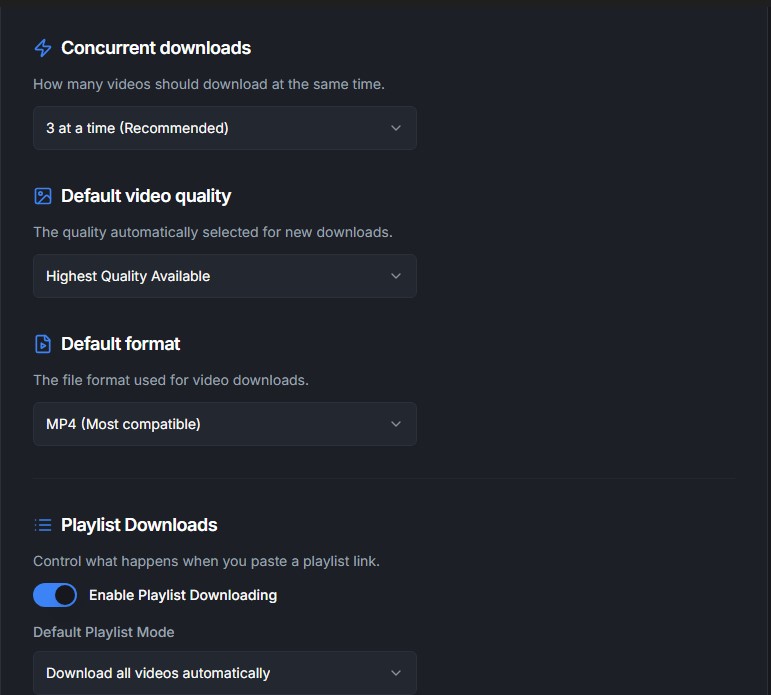The image size is (771, 695).
Task: Click the description about pasting a playlist link
Action: coord(206,561)
